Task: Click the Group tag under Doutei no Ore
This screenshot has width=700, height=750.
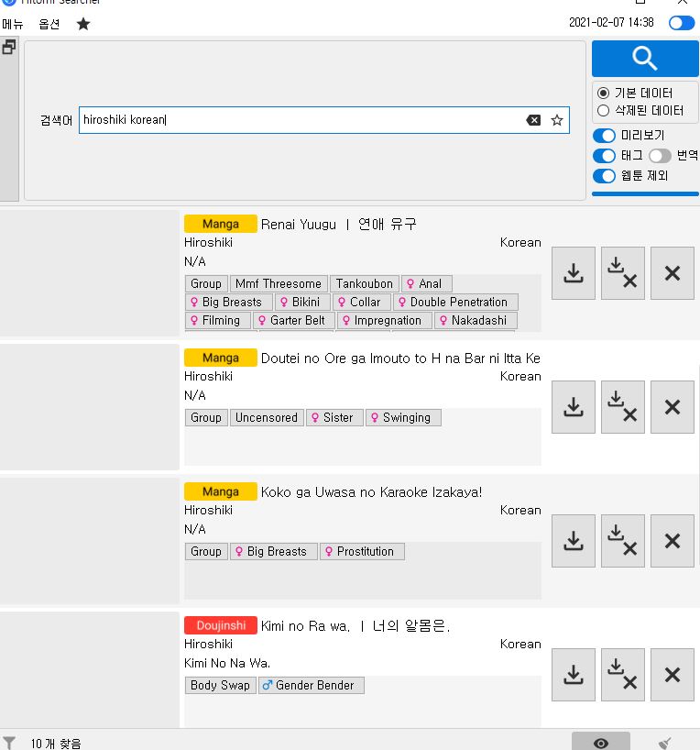Action: tap(206, 417)
